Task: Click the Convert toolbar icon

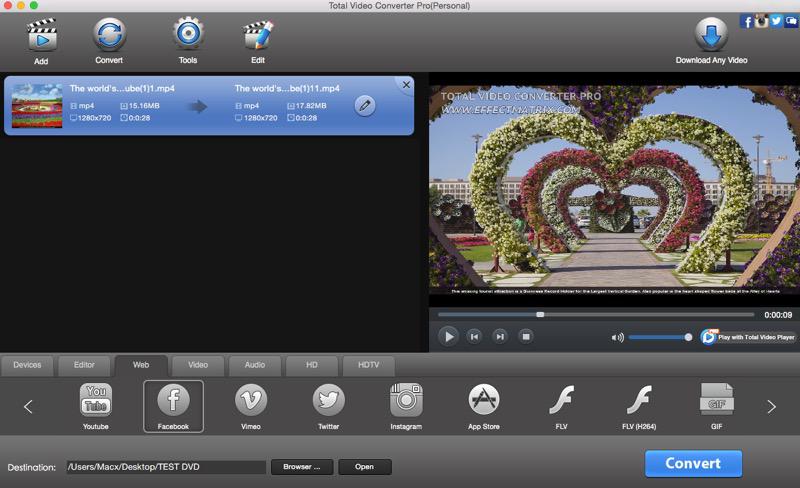Action: click(x=109, y=34)
